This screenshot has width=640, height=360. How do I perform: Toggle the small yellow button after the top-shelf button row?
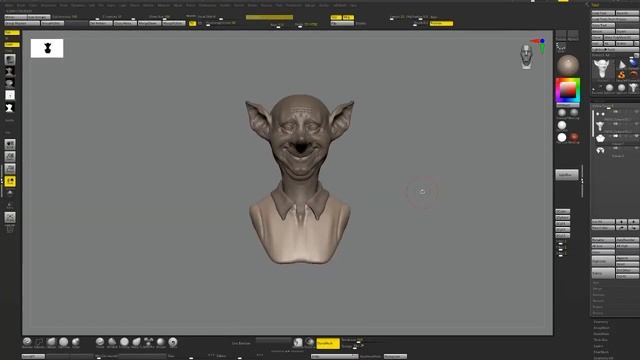[x=192, y=24]
